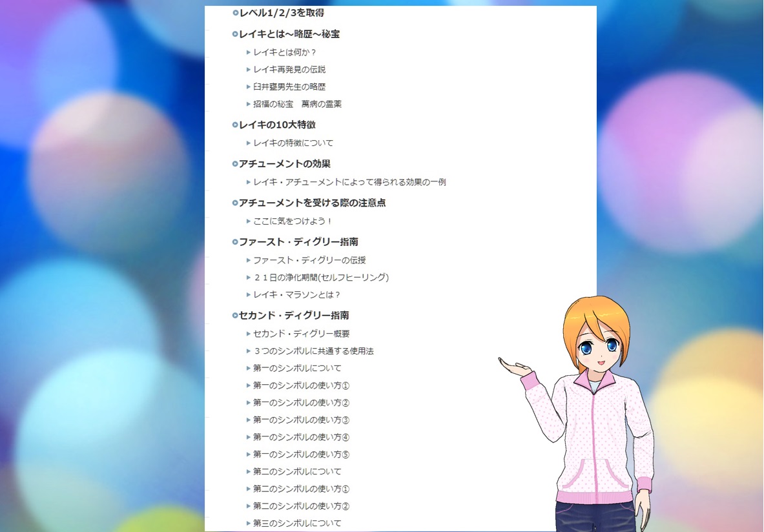
Task: Open the レベル1/2/3を取得 heading
Action: (281, 13)
